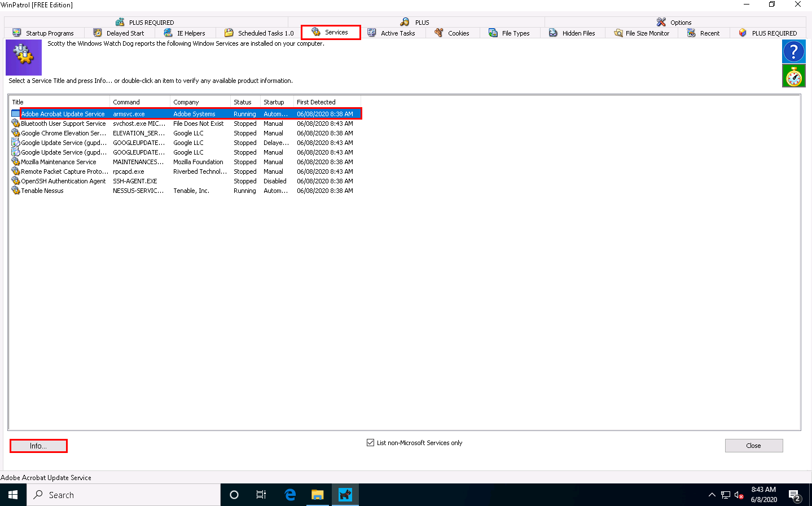Click the Riverbed Technol... company cell
This screenshot has height=506, width=812.
tap(200, 171)
